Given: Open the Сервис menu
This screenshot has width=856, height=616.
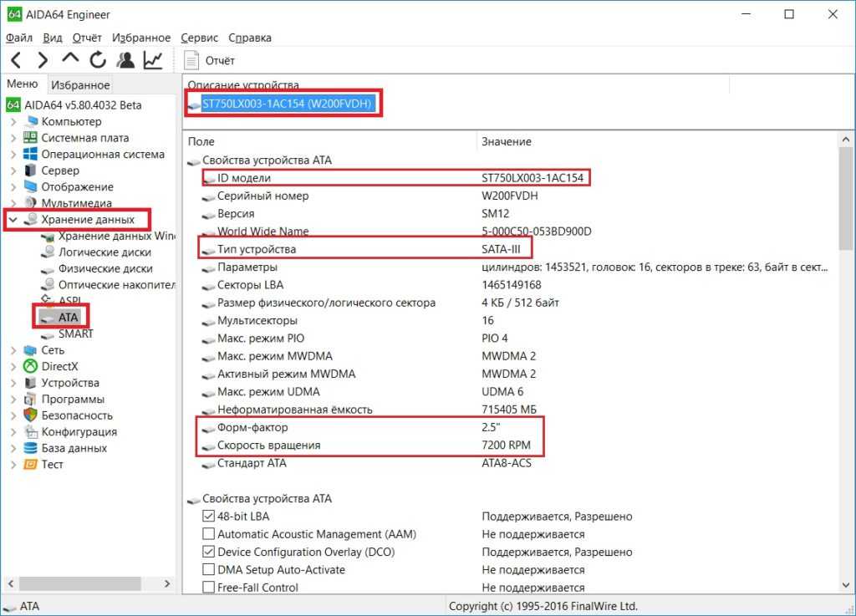Looking at the screenshot, I should click(199, 38).
